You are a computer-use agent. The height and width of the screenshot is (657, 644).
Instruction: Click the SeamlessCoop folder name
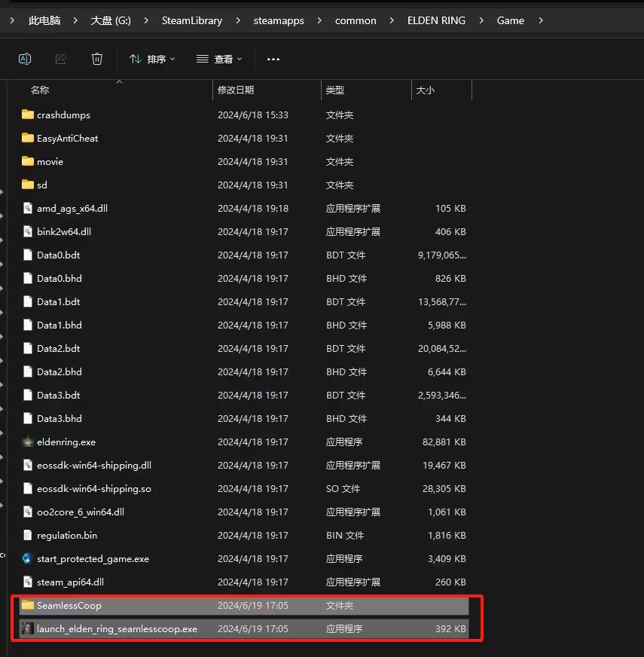coord(69,606)
